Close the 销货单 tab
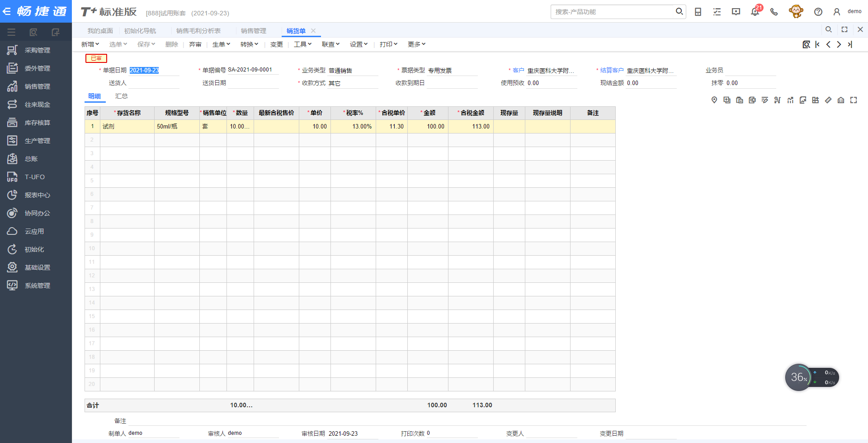868x443 pixels. coord(313,31)
